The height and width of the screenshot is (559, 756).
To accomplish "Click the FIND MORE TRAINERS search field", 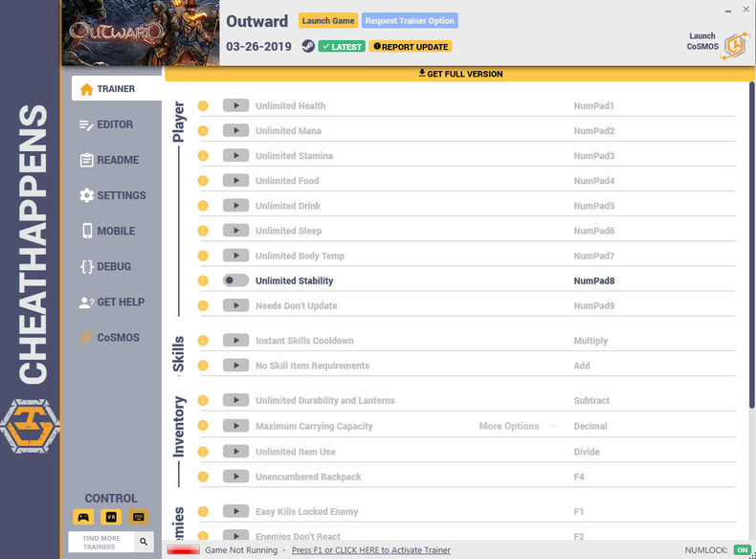I will 101,542.
